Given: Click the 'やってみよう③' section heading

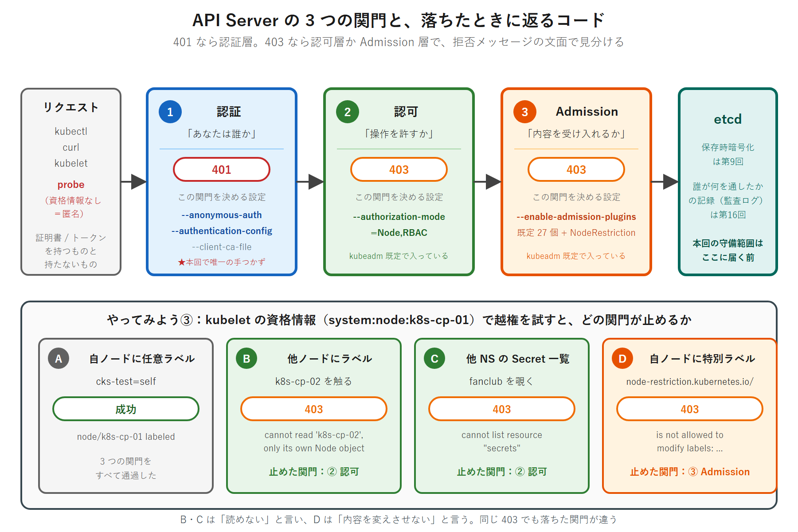Looking at the screenshot, I should coord(399,320).
